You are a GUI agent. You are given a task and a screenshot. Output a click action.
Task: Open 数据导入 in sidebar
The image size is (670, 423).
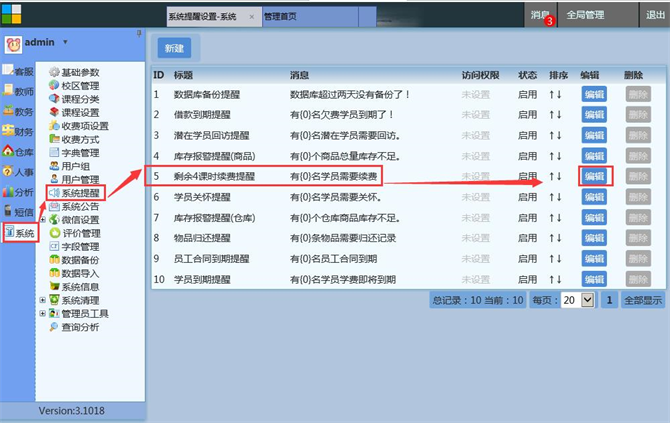click(74, 273)
